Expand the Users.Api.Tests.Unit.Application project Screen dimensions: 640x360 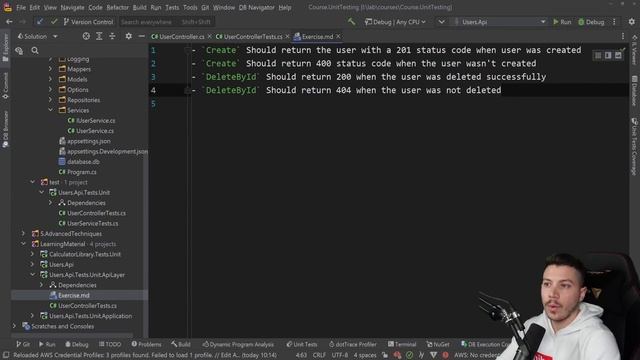pyautogui.click(x=33, y=316)
